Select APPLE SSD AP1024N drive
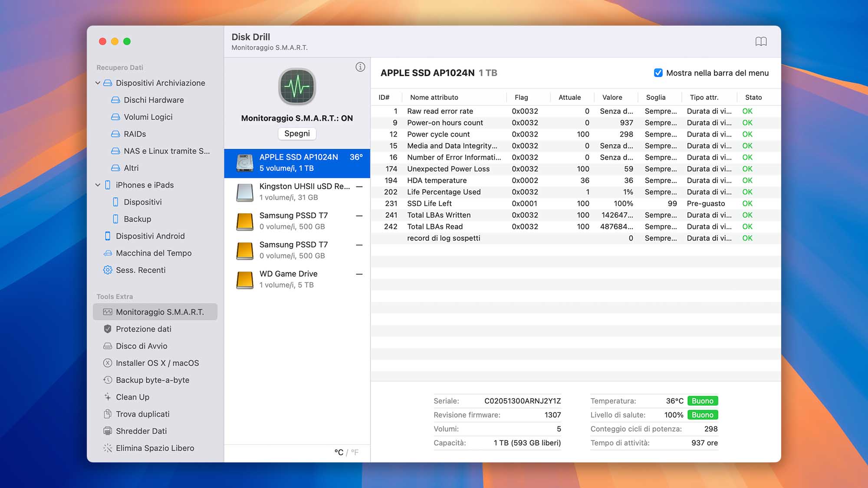The height and width of the screenshot is (488, 868). point(298,162)
